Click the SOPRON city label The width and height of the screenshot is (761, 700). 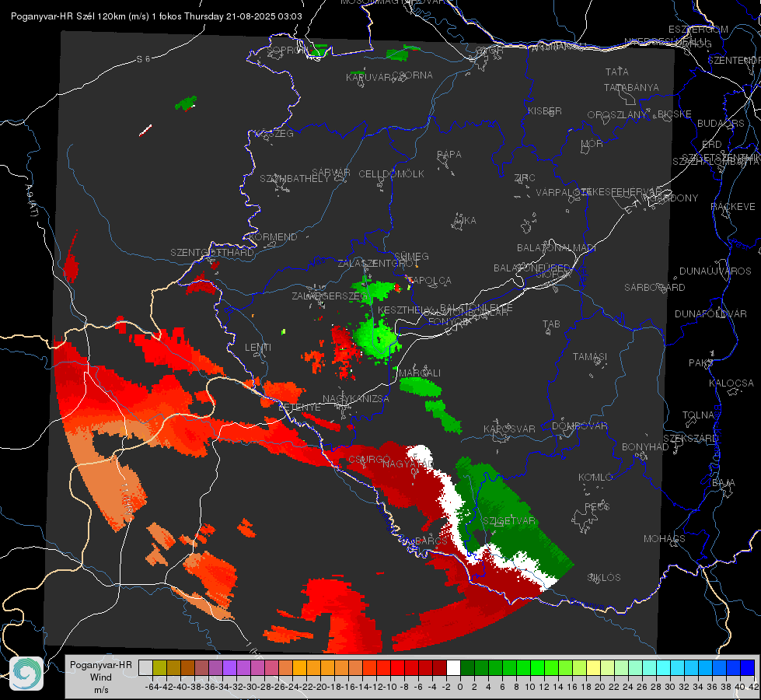point(287,50)
